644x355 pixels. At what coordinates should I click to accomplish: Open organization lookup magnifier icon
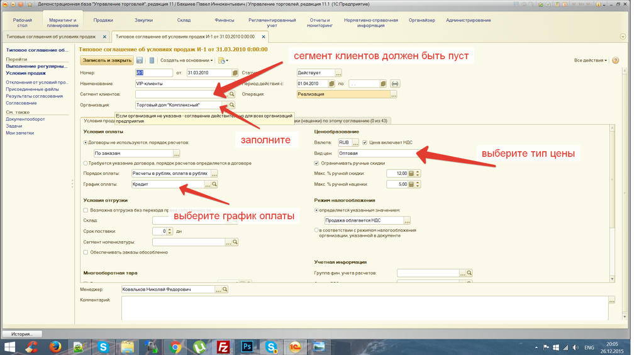click(x=231, y=105)
